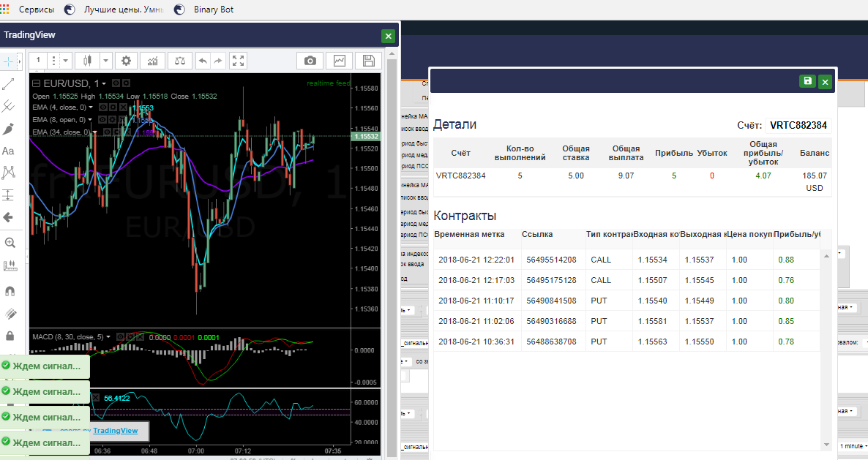Open the candlestick chart style dropdown

click(105, 61)
